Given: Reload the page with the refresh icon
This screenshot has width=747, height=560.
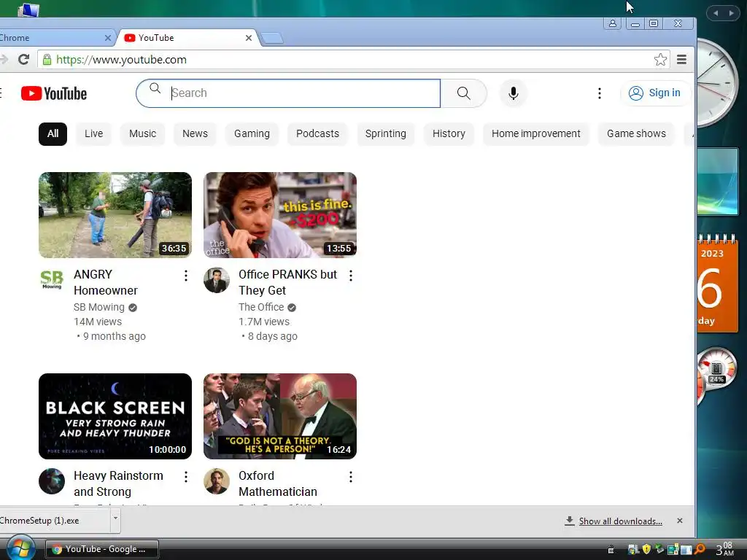Looking at the screenshot, I should 23,60.
